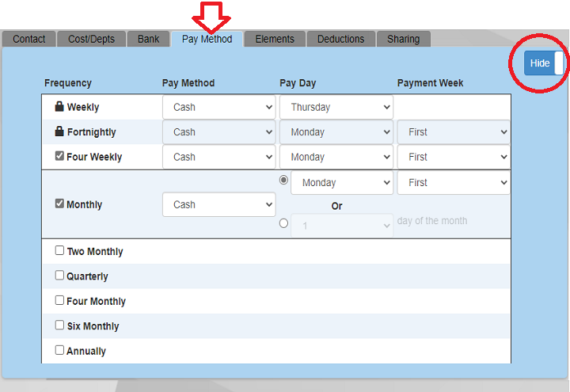Image resolution: width=570 pixels, height=392 pixels.
Task: Enable Six Monthly frequency
Action: [59, 325]
